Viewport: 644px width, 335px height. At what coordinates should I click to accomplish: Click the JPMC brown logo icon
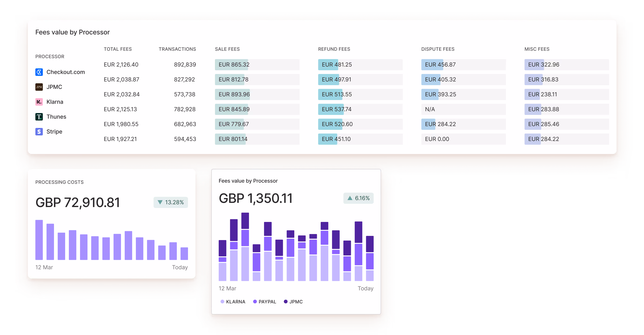39,87
